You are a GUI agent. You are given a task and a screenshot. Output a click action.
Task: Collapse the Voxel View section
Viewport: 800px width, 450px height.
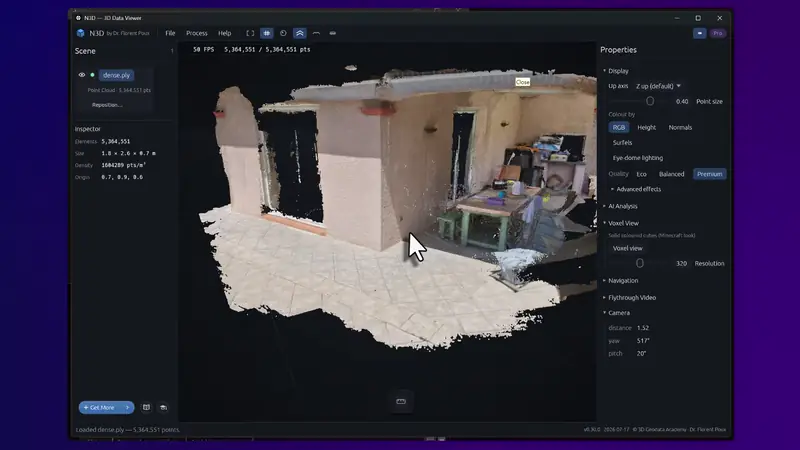(x=620, y=223)
